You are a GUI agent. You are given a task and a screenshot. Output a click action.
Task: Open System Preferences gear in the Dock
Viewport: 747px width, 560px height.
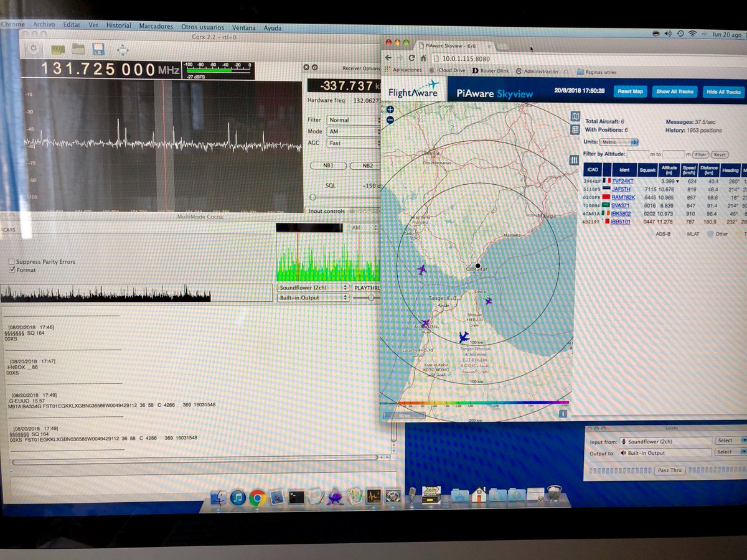[x=393, y=497]
